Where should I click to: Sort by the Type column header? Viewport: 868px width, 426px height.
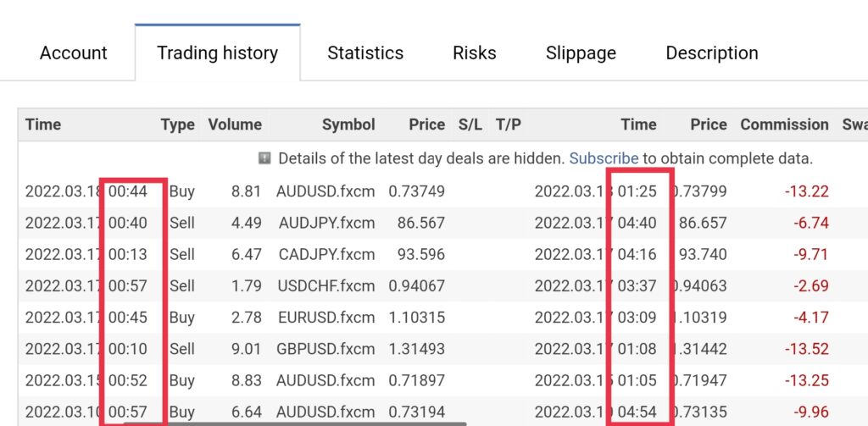point(178,125)
